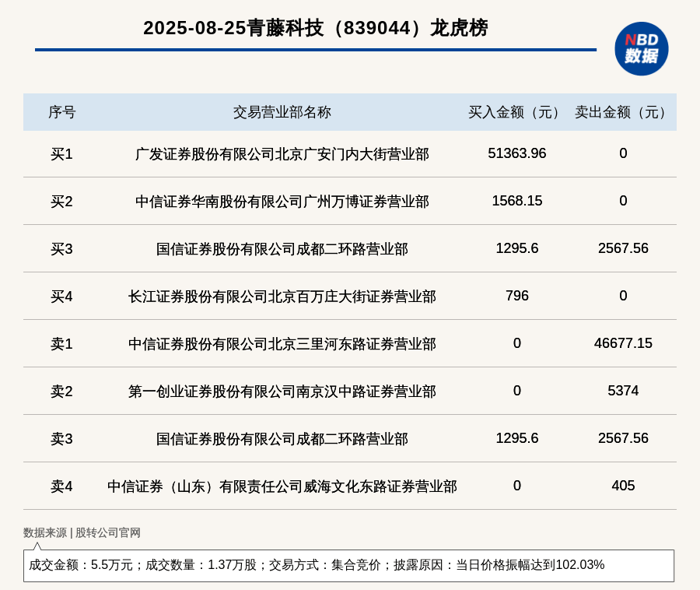Click the 卖出金额（元） column header
This screenshot has height=590, width=700.
(x=623, y=112)
